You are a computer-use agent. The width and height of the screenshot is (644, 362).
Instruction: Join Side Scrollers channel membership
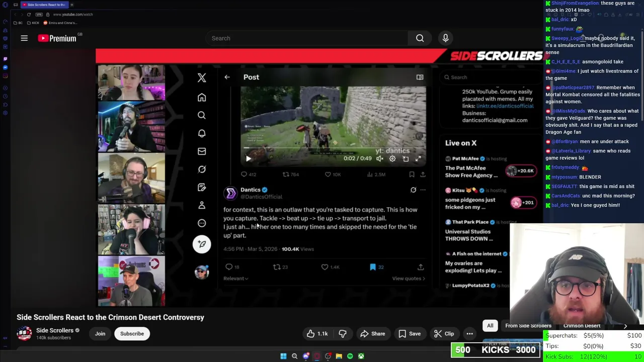[100, 334]
